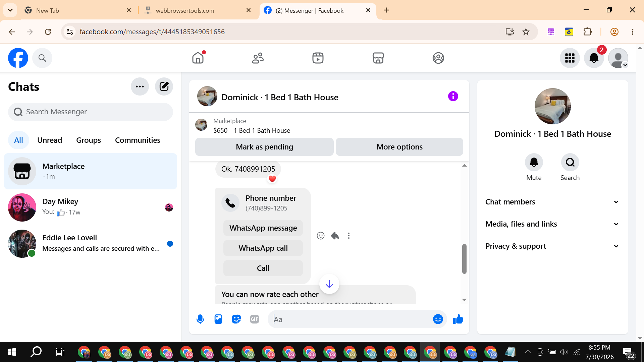Start a new message with compose icon
644x362 pixels.
(x=164, y=86)
